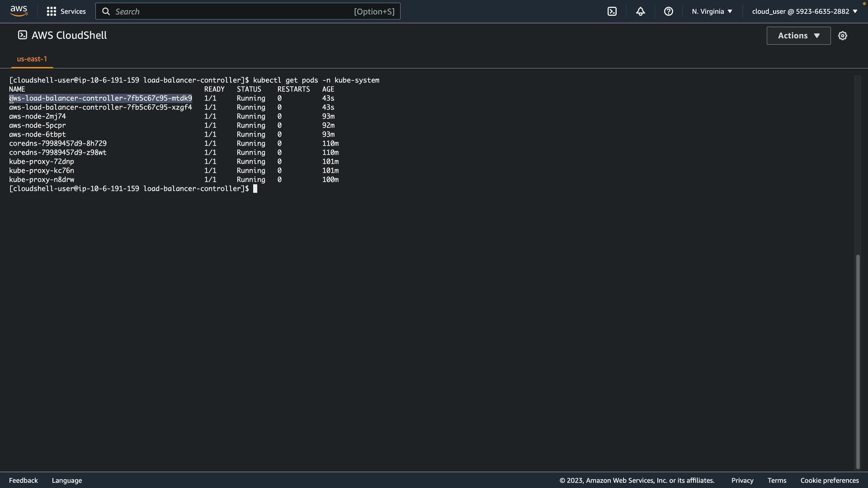
Task: Open Cookie preferences in footer
Action: [829, 480]
